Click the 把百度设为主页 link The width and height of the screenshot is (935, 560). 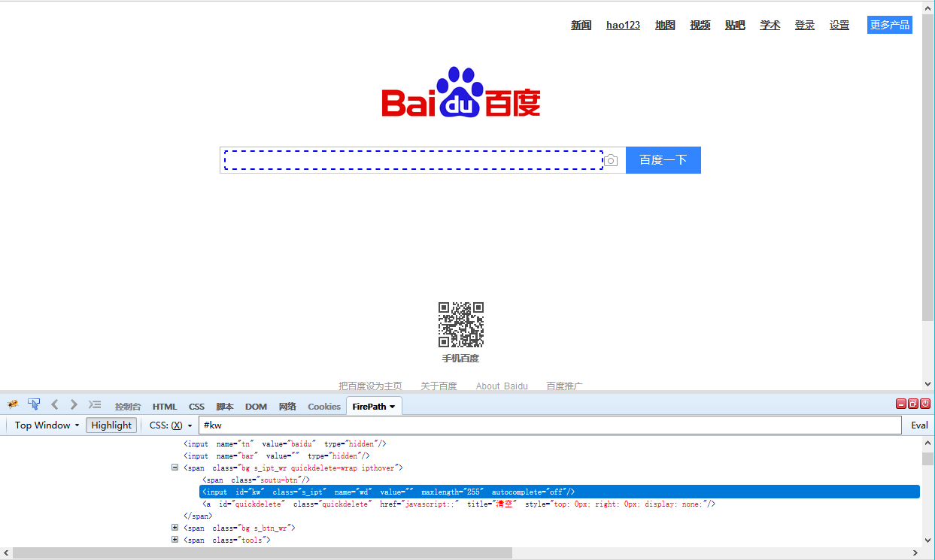(x=370, y=386)
